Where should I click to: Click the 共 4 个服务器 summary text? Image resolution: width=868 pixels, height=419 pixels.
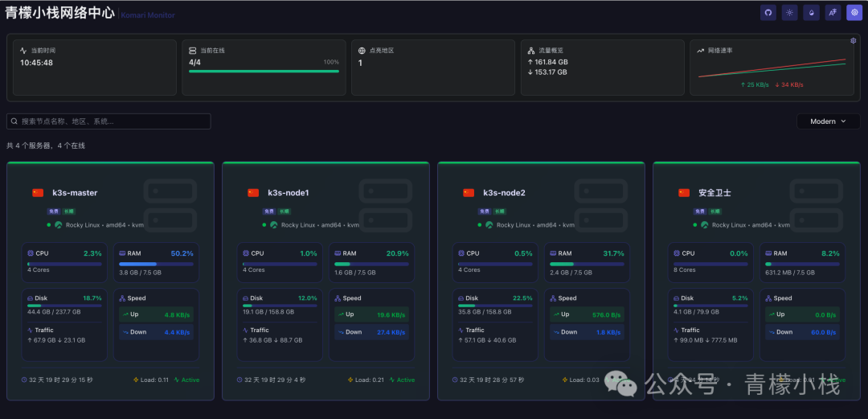click(x=45, y=146)
